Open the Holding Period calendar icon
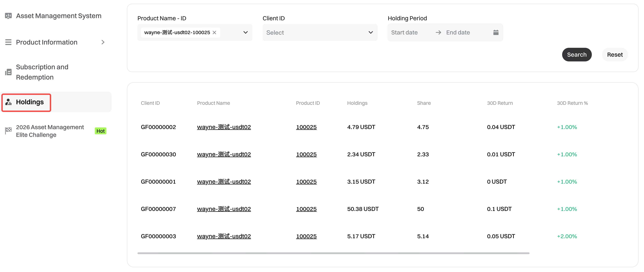Image resolution: width=644 pixels, height=272 pixels. (496, 33)
